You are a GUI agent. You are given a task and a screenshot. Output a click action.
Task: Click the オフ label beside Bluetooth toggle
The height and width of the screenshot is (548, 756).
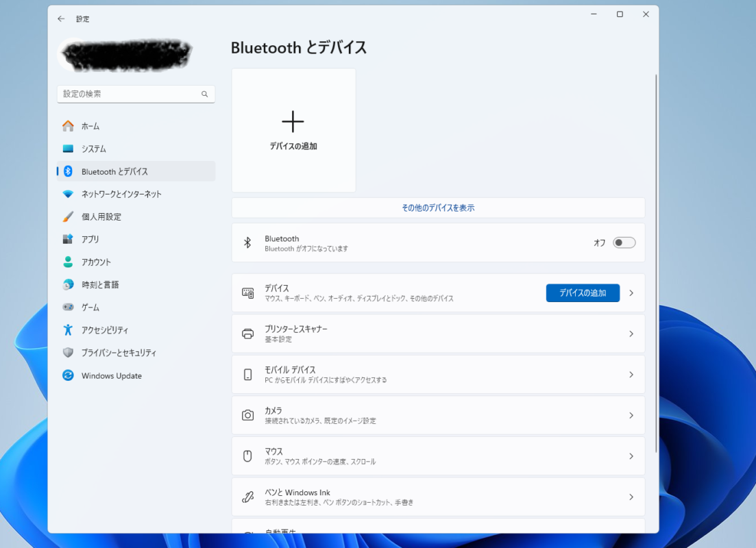pyautogui.click(x=599, y=243)
